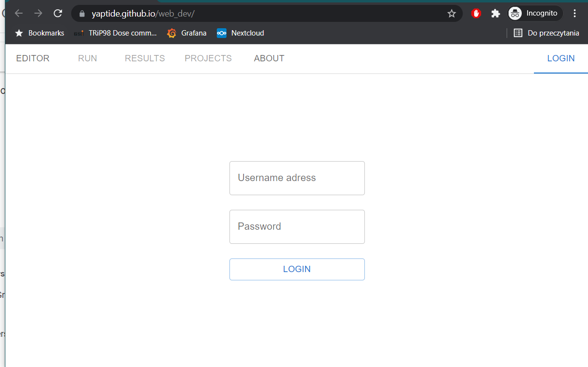Open the ABOUT page
Image resolution: width=588 pixels, height=367 pixels.
coord(269,58)
